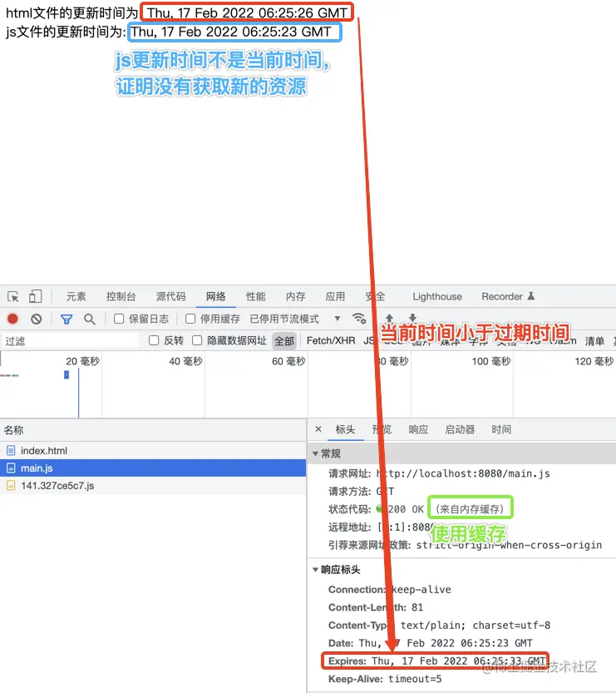The image size is (616, 693).
Task: Click the 请求方法 row
Action: (x=361, y=492)
